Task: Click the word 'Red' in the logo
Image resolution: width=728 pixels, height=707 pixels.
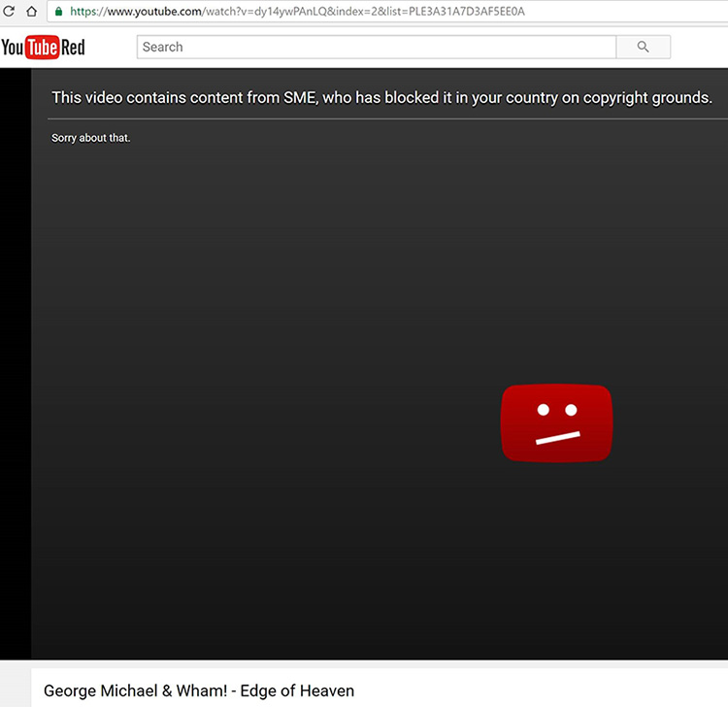Action: pyautogui.click(x=74, y=48)
